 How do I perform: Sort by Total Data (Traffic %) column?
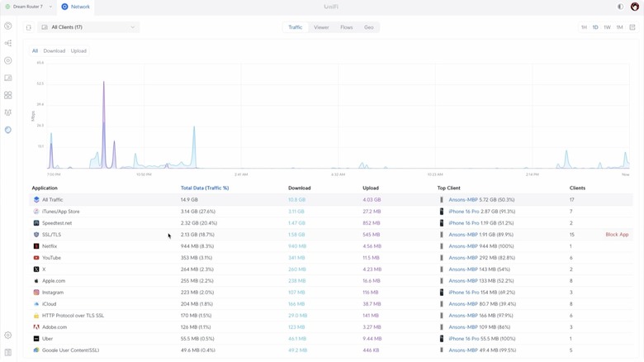(x=205, y=188)
